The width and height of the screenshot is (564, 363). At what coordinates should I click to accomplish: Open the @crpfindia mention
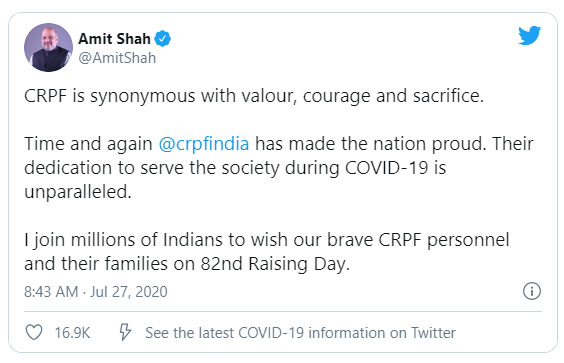point(204,144)
